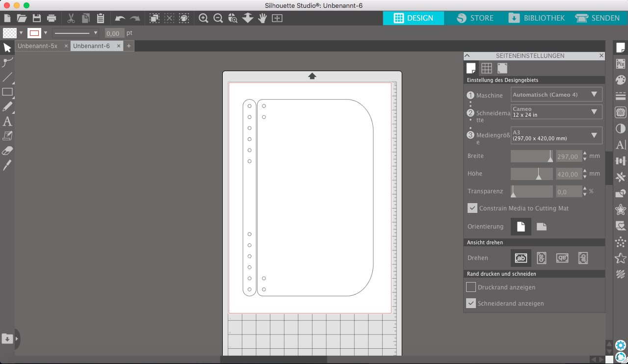Adjust Höhe slider
Image resolution: width=628 pixels, height=364 pixels.
532,174
